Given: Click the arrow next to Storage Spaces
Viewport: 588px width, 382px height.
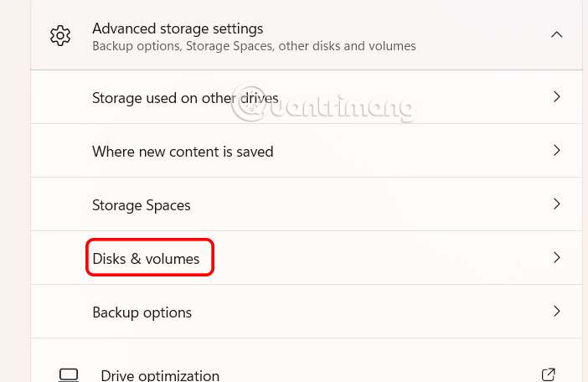Looking at the screenshot, I should [x=556, y=204].
